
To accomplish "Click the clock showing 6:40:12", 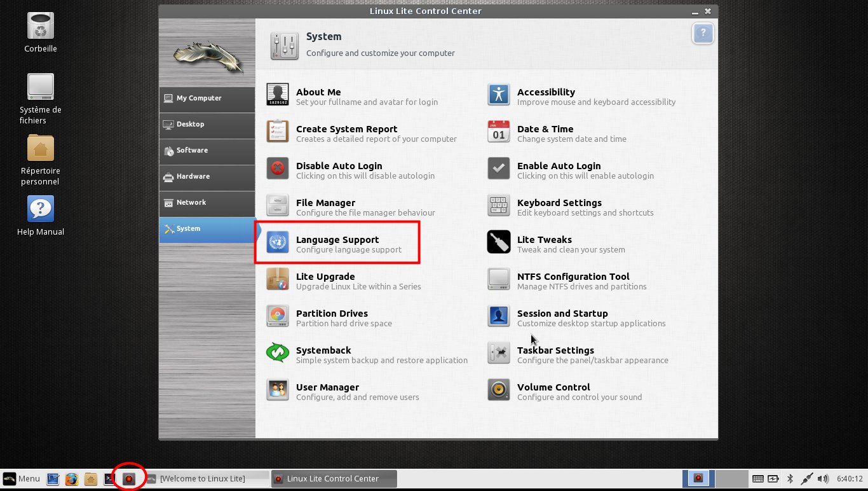I will coord(850,479).
